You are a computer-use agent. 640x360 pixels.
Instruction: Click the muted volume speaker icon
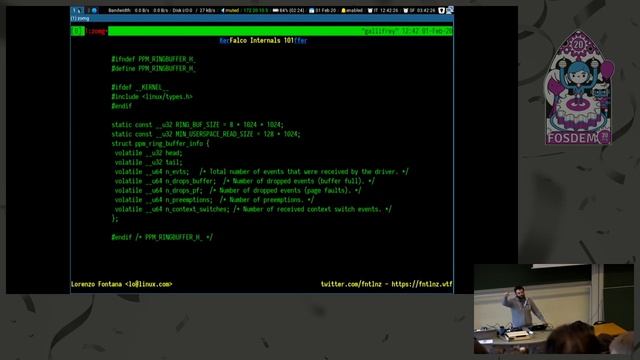(223, 11)
